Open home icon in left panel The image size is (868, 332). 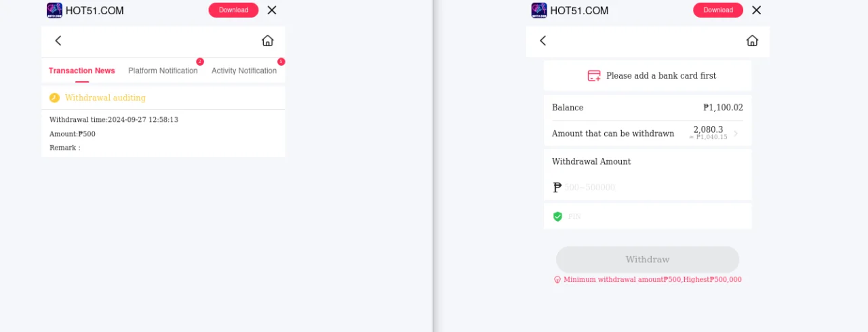[268, 41]
